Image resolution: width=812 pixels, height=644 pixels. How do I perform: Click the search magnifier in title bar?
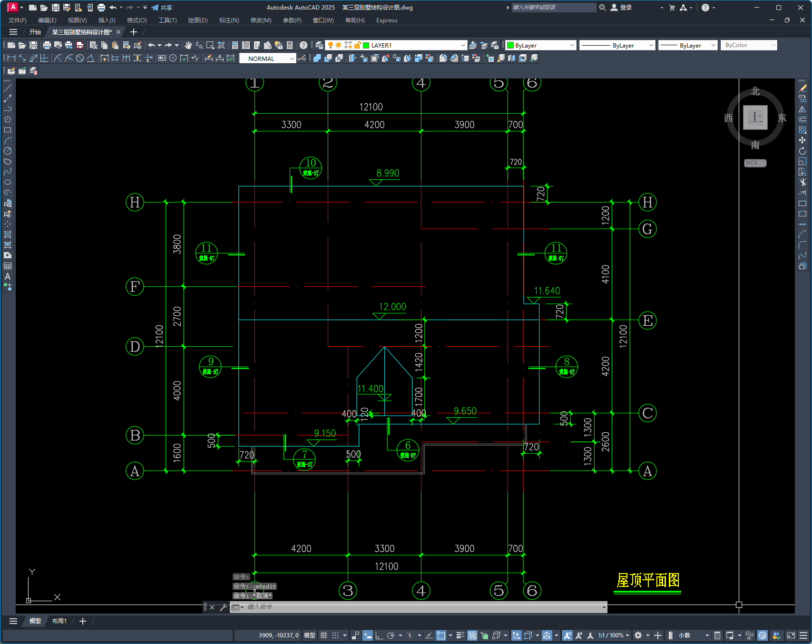click(603, 7)
